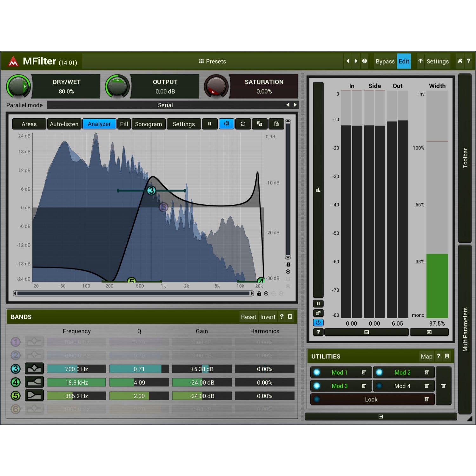
Task: Open the Bands panel help question mark
Action: [x=281, y=316]
